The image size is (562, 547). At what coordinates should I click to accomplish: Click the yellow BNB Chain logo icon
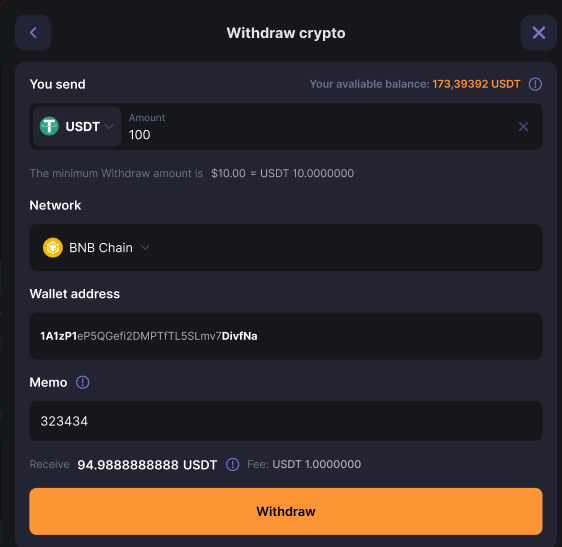tap(53, 247)
